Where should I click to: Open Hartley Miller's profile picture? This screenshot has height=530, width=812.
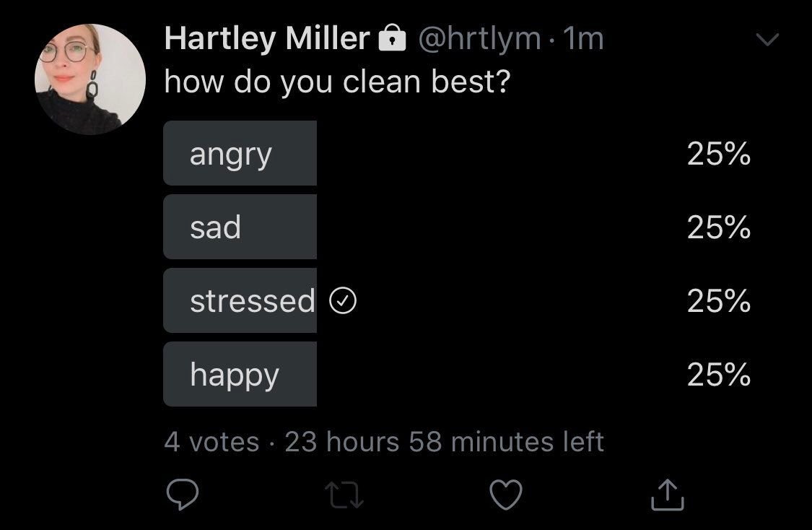tap(90, 79)
